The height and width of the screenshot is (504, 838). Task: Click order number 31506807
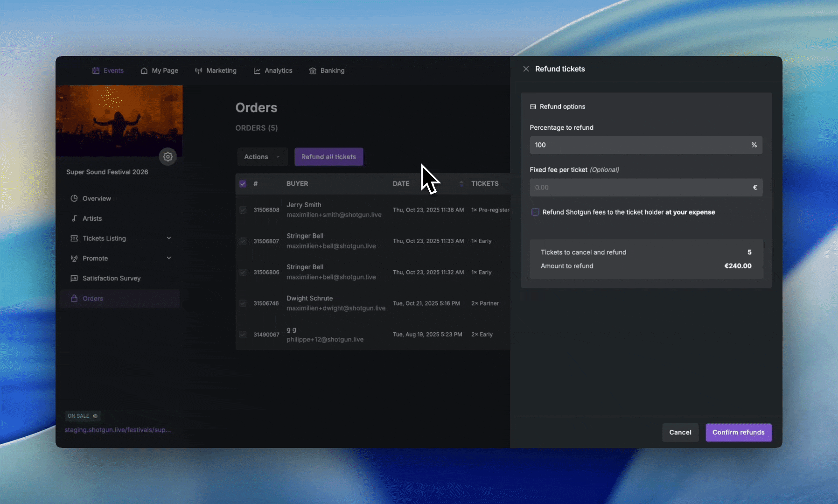coord(266,241)
